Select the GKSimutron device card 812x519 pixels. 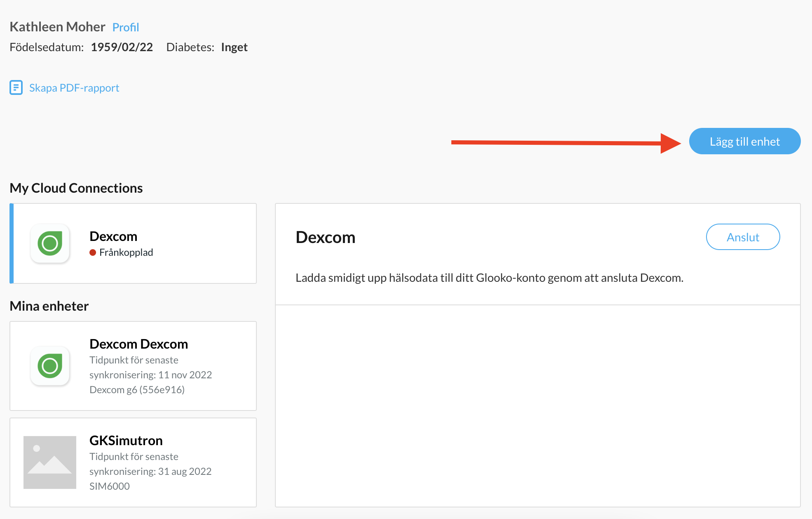click(133, 462)
